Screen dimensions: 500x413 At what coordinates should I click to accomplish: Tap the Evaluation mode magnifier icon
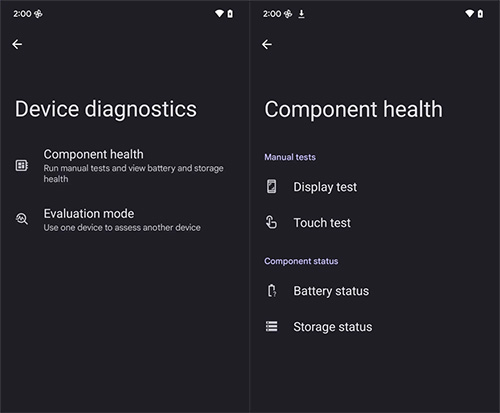click(22, 219)
